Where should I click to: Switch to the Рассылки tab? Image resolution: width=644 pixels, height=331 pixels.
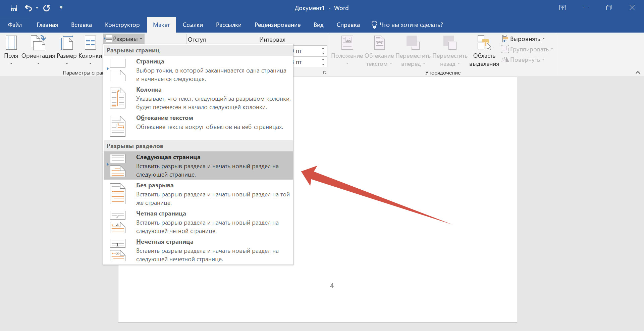point(229,25)
